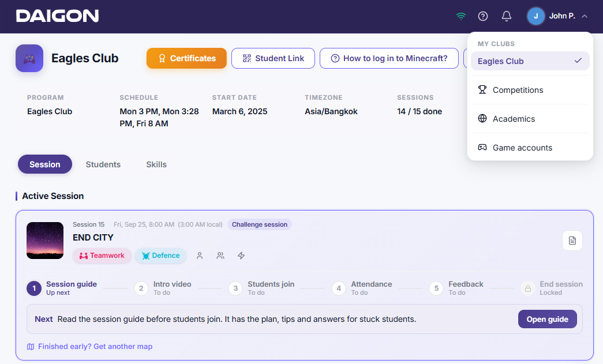
Task: Click the March 6, 2025 start date
Action: [x=239, y=111]
